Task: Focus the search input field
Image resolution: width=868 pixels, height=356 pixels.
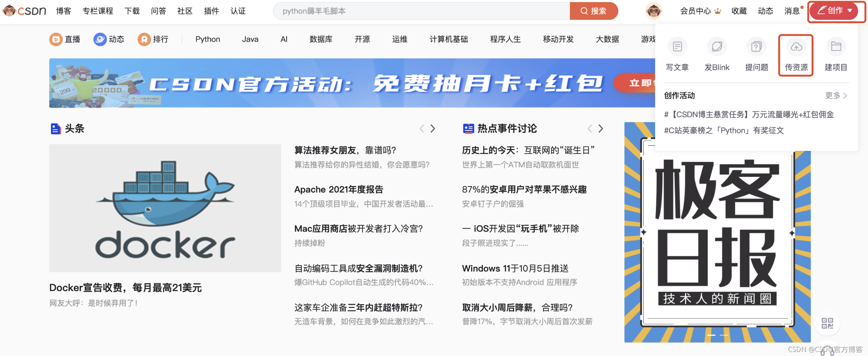Action: click(x=422, y=11)
